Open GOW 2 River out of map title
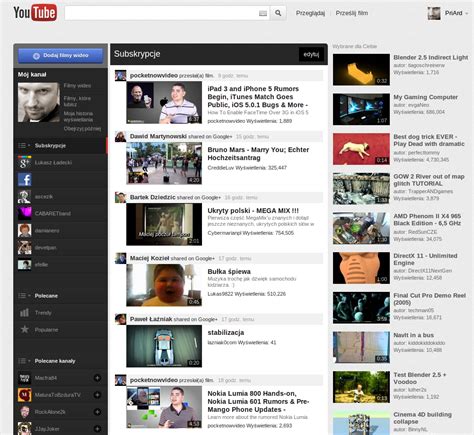Screen dimensions: 474x435 [x=429, y=180]
